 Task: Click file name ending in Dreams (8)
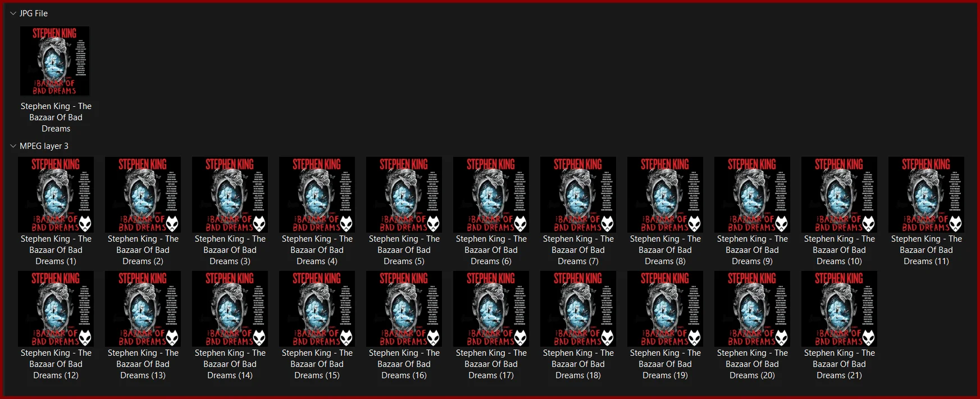[x=665, y=250]
